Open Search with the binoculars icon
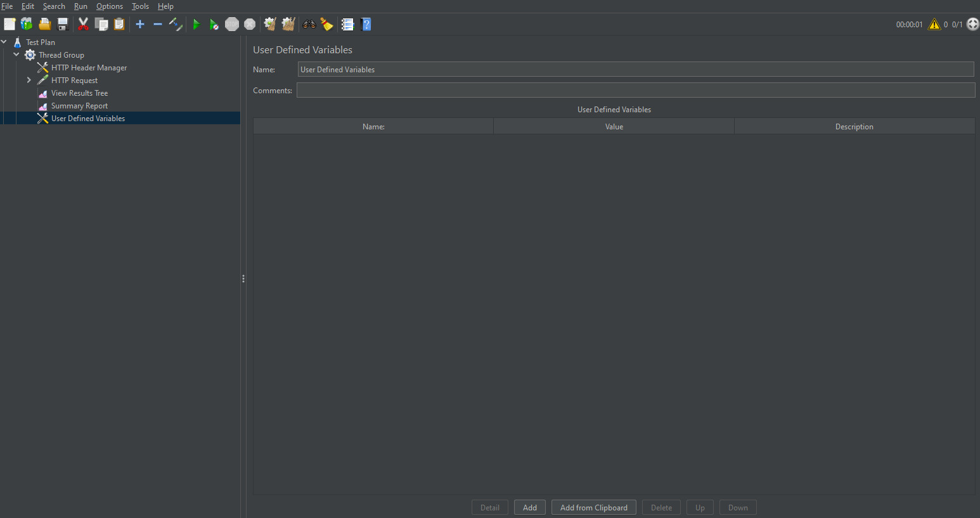The image size is (980, 518). point(309,24)
